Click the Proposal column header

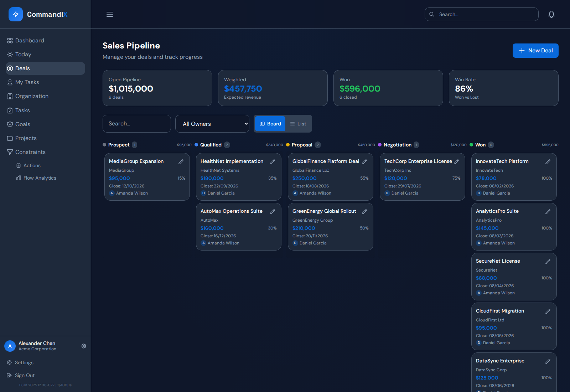coord(302,145)
